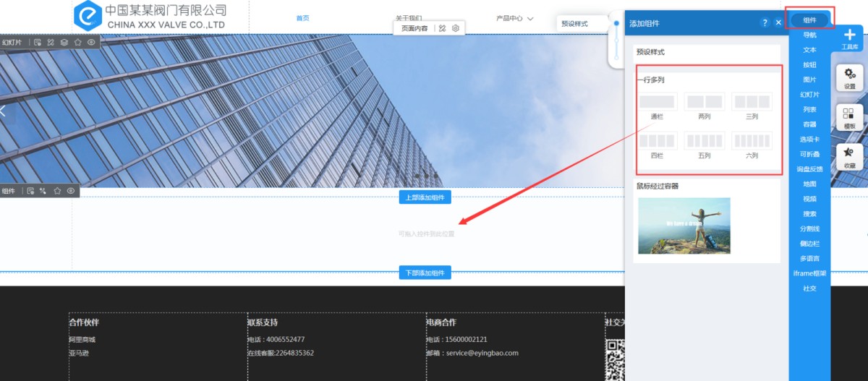Toggle the 幻灯片 toolbar eye visibility icon
This screenshot has width=868, height=381.
coord(91,42)
